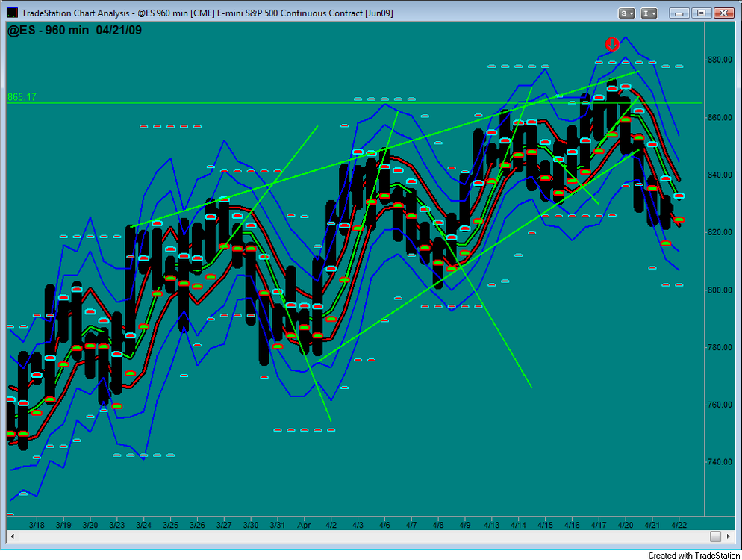Minimize the Chart Analysis window
The image size is (742, 560).
679,13
